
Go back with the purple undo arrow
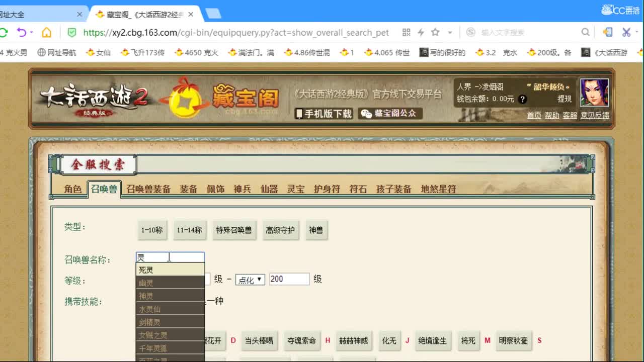pos(21,33)
